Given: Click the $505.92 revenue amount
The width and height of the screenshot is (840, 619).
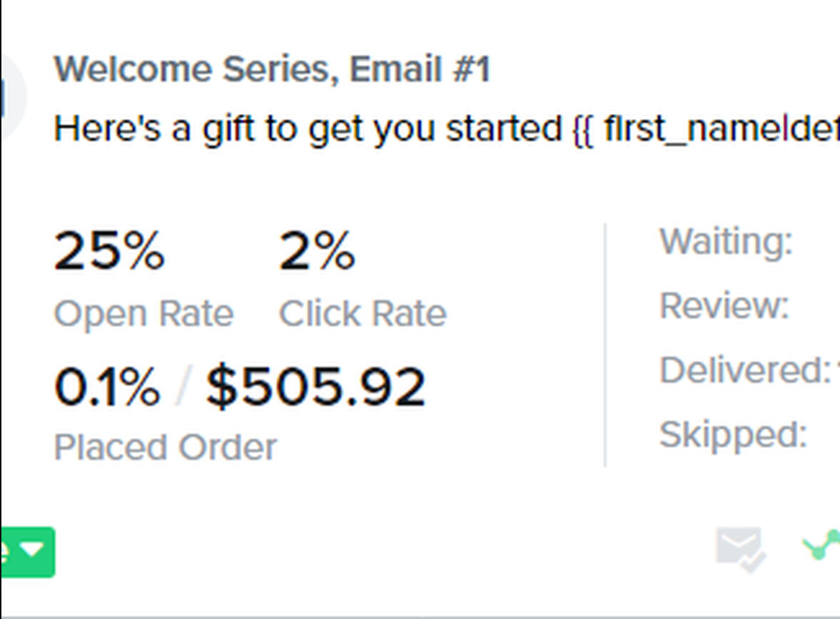Looking at the screenshot, I should [x=315, y=387].
